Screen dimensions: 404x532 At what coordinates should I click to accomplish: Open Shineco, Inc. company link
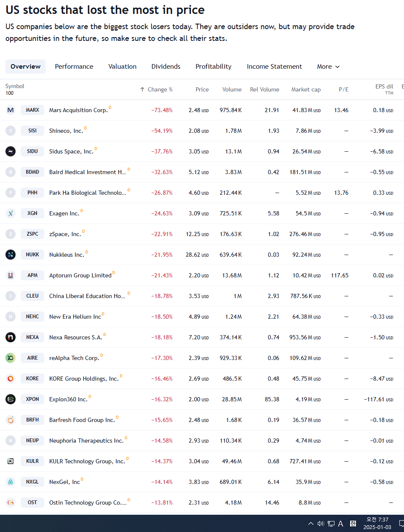[x=66, y=131]
